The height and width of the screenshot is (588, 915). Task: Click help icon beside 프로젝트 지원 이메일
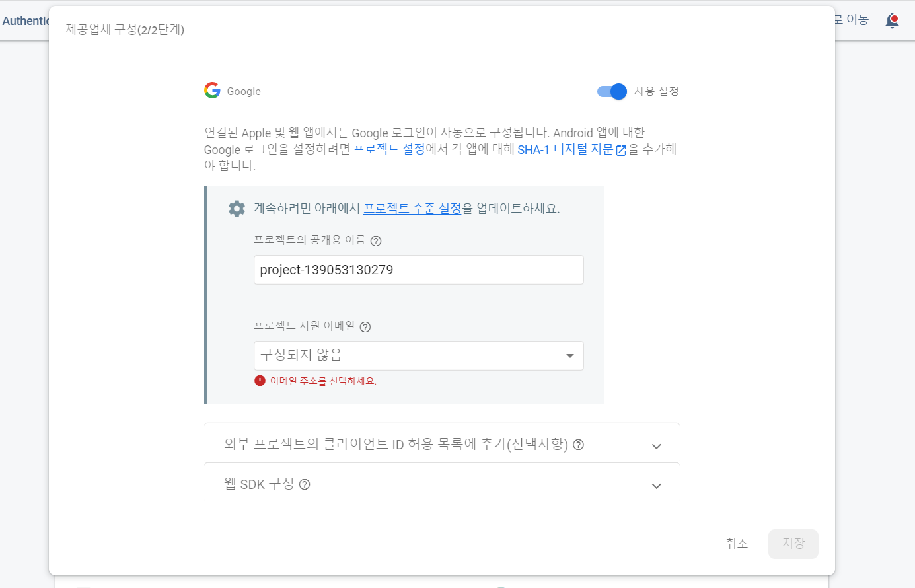[x=365, y=327]
